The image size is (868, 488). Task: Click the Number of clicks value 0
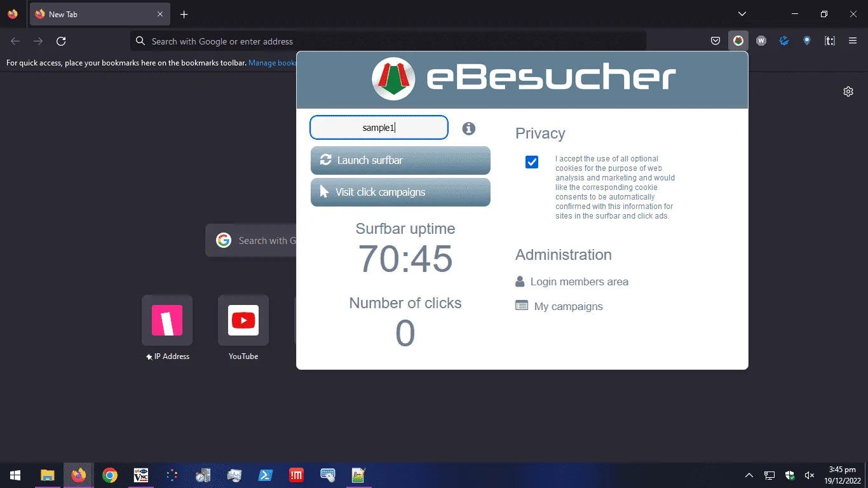coord(405,334)
